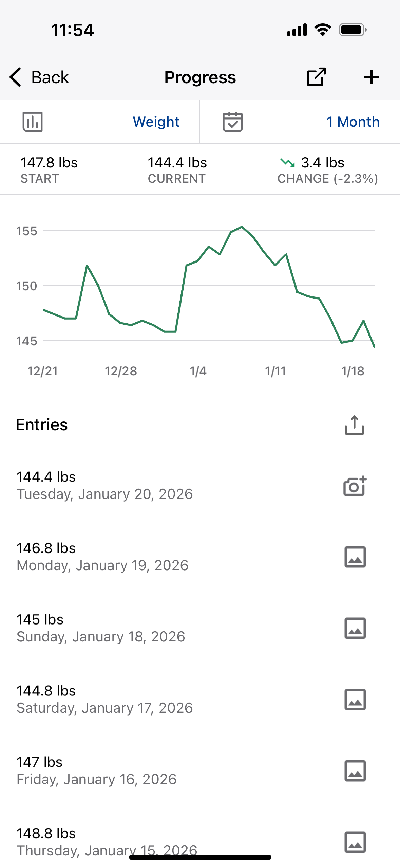Open the 145 lbs Sunday entry
Image resolution: width=400 pixels, height=868 pixels.
tap(200, 628)
